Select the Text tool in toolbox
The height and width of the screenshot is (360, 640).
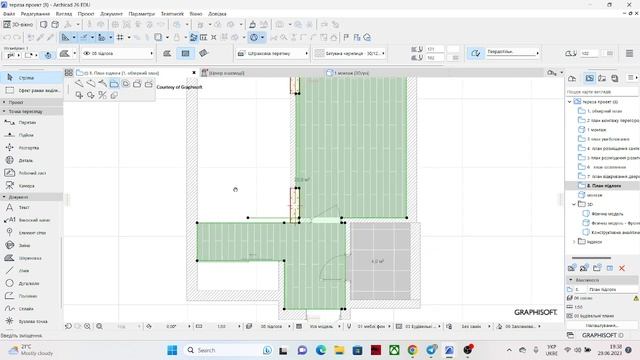(x=31, y=207)
